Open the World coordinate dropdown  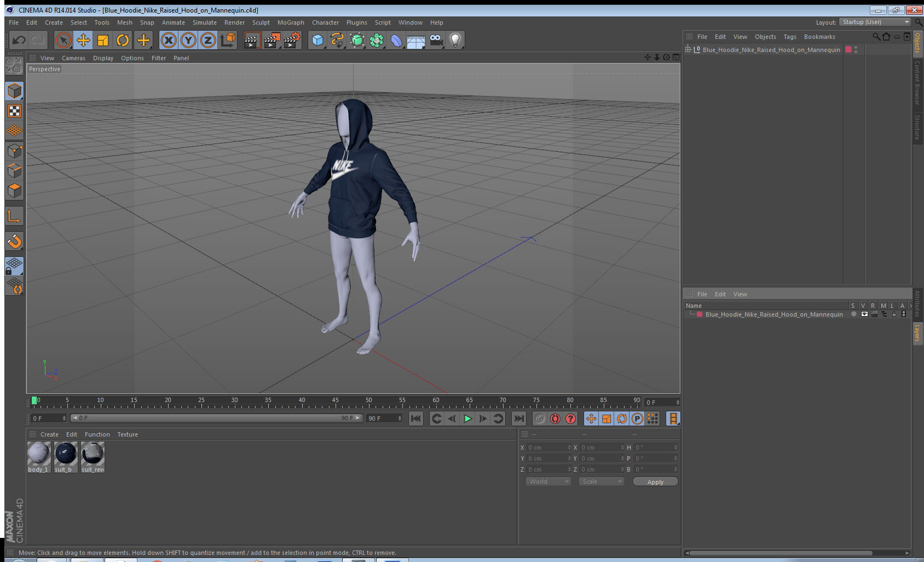[x=548, y=481]
